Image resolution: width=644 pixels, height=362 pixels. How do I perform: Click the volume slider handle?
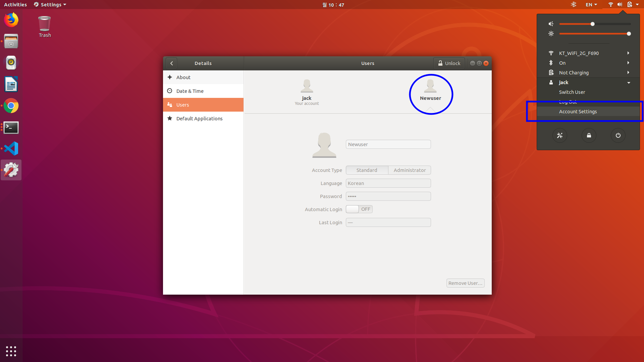click(593, 24)
